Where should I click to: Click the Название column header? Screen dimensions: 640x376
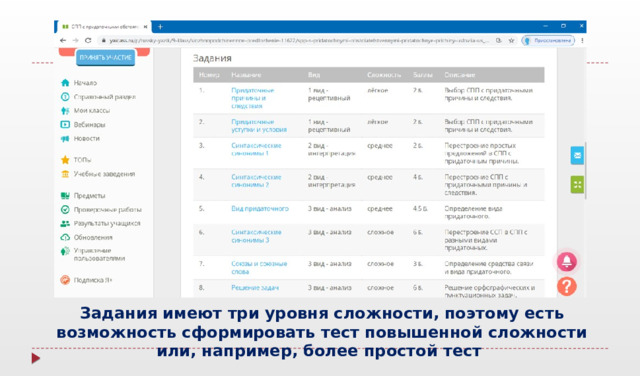(x=246, y=75)
